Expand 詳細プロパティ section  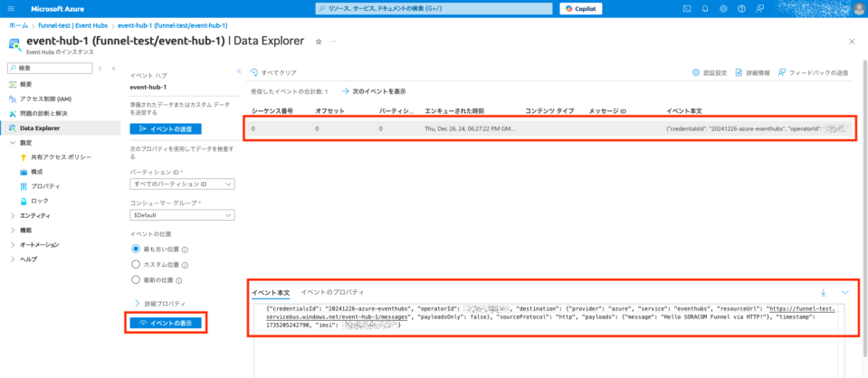pos(160,303)
